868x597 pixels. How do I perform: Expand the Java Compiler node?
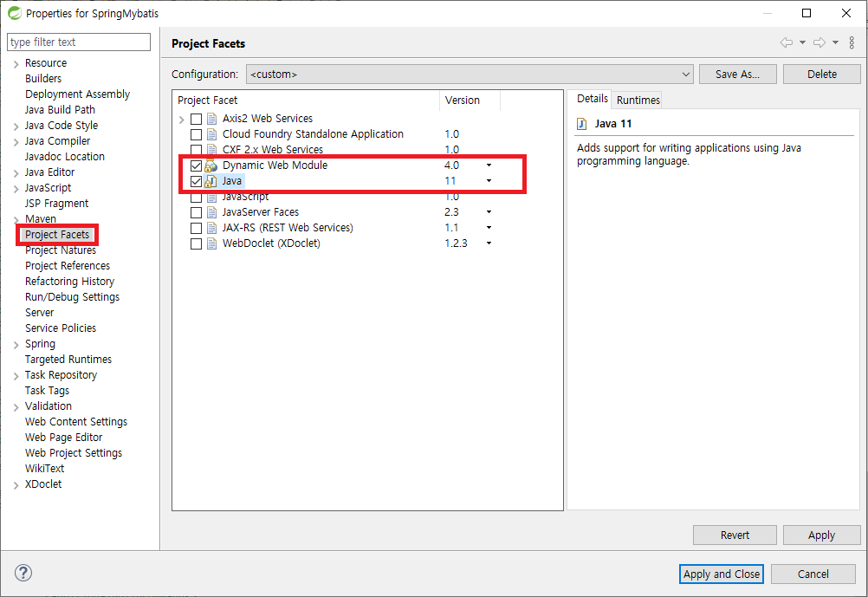click(16, 142)
